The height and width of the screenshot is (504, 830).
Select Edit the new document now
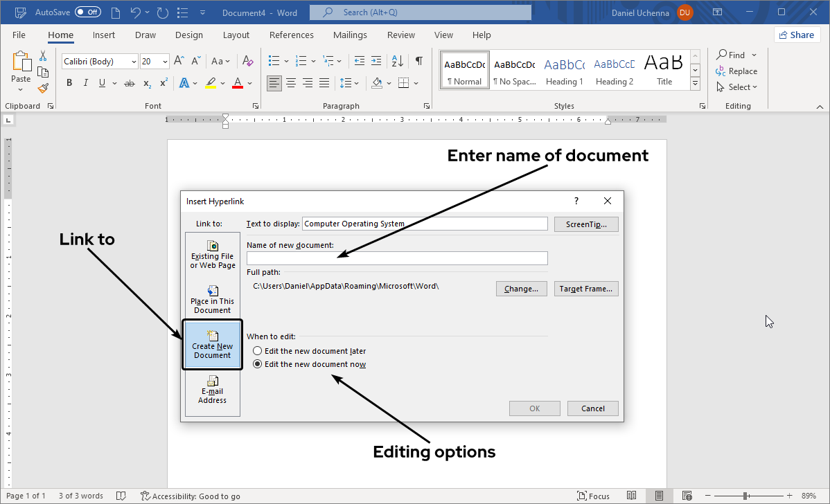[x=258, y=364]
